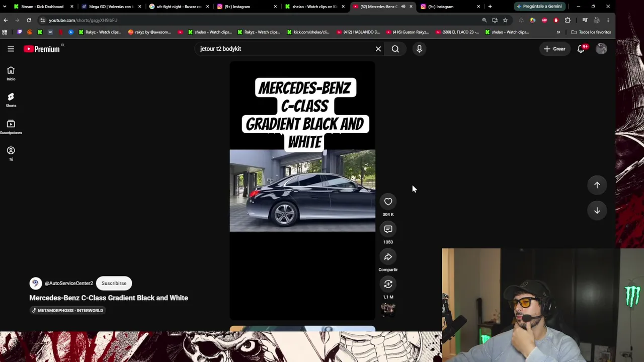Open site information icon in address bar
644x362 pixels.
point(43,20)
